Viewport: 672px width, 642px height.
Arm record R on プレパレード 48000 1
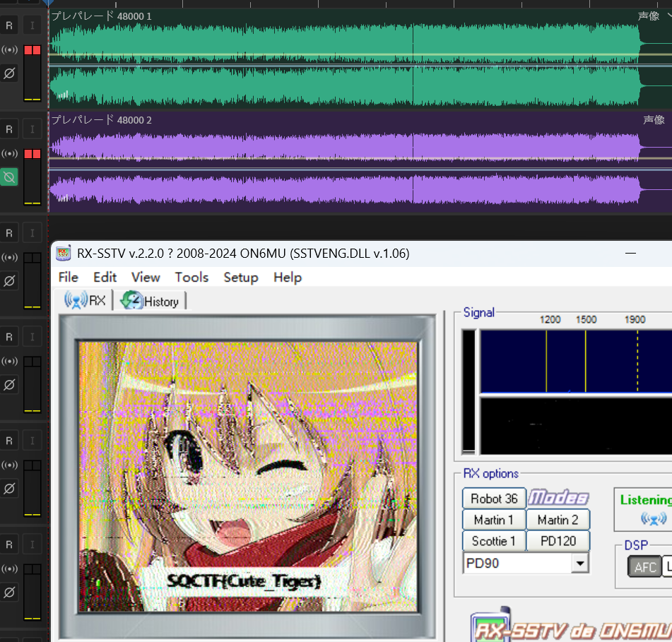coord(9,25)
